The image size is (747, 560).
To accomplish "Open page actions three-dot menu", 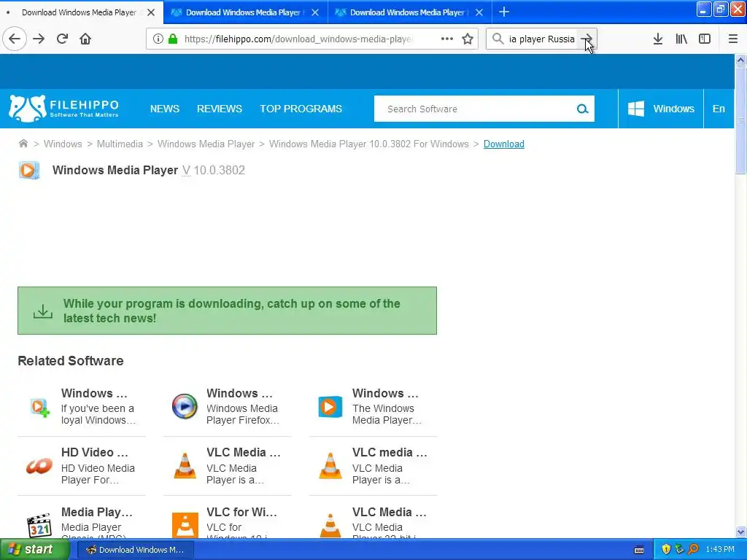I will pyautogui.click(x=447, y=39).
